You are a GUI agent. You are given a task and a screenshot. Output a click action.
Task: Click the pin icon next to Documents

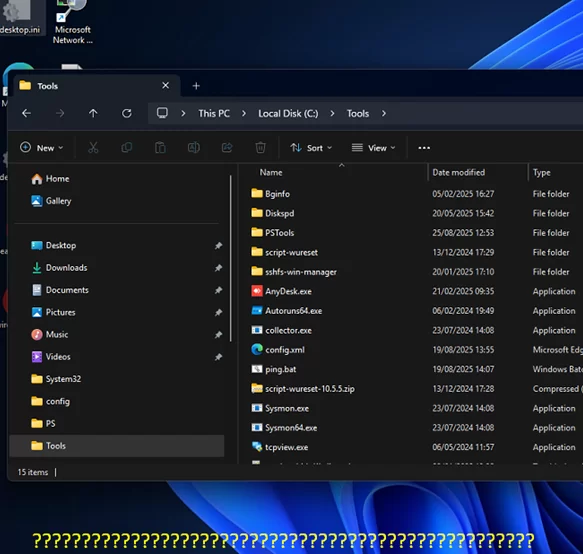coord(218,290)
